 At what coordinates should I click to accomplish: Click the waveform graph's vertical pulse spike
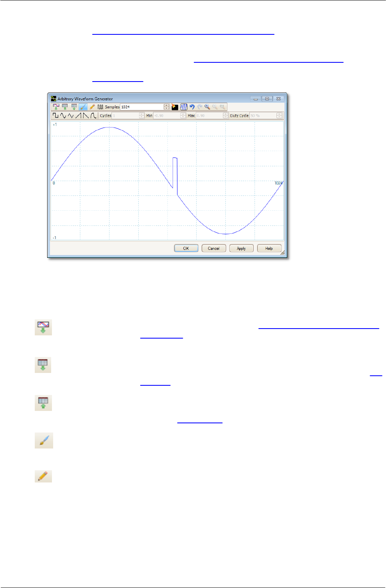[x=175, y=172]
